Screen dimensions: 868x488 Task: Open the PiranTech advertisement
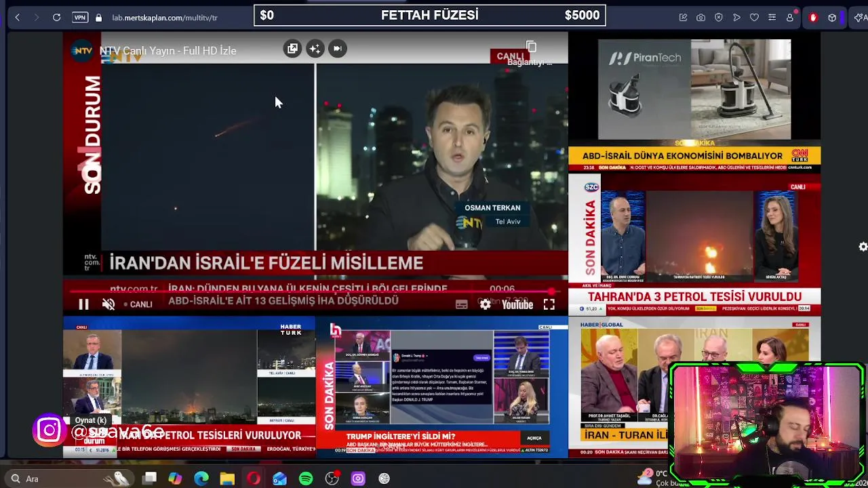(x=694, y=89)
